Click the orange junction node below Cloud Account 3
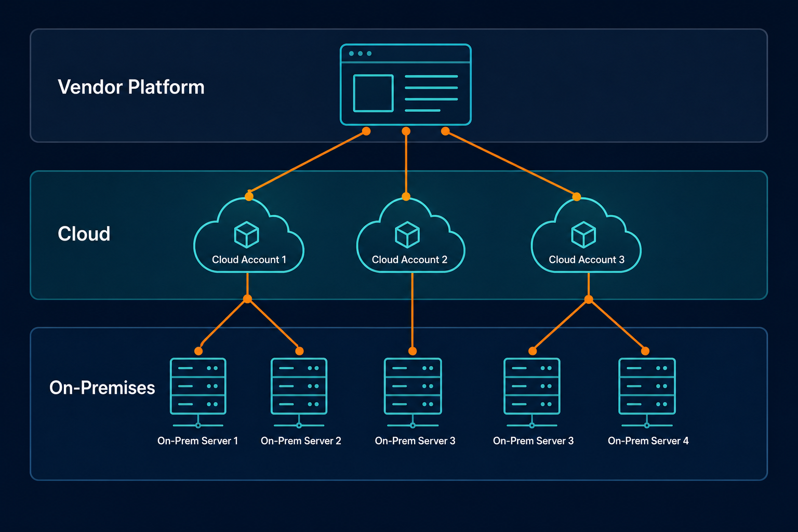The height and width of the screenshot is (532, 798). coord(589,299)
